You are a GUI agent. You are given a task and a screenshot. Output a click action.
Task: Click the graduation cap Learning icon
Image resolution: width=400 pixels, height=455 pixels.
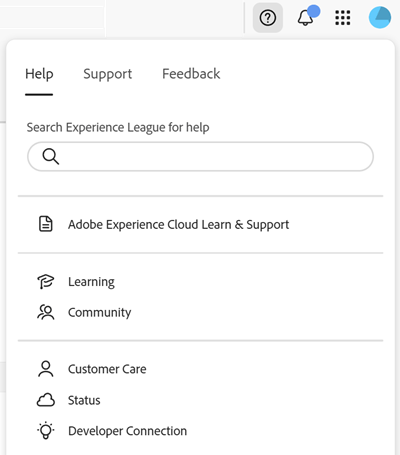(x=45, y=282)
